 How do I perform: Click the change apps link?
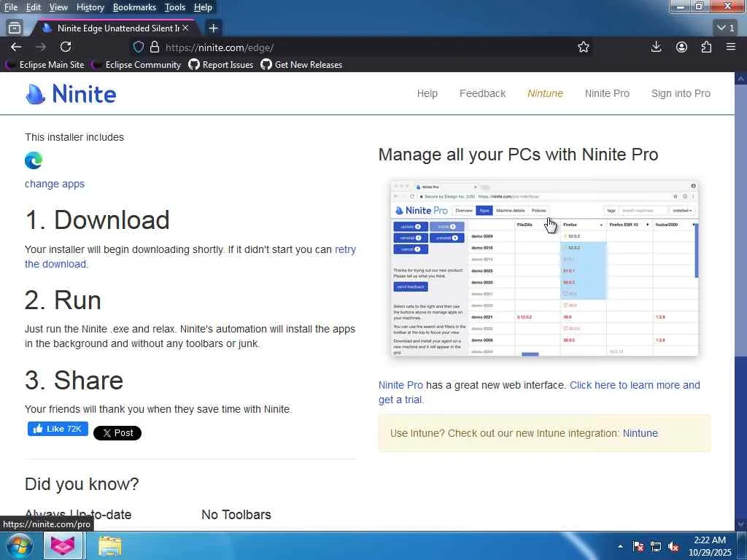[x=55, y=184]
